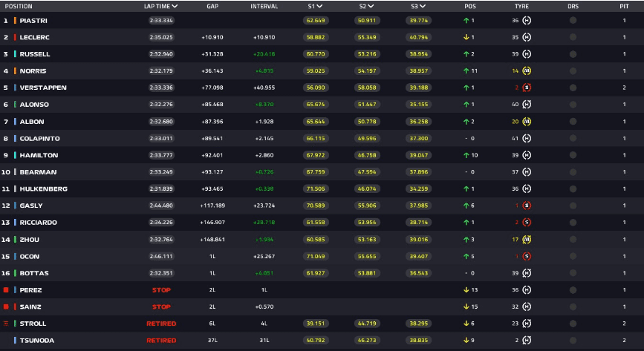This screenshot has height=351, width=644.
Task: Click Ricciardo's soft tyre icon
Action: pyautogui.click(x=527, y=223)
